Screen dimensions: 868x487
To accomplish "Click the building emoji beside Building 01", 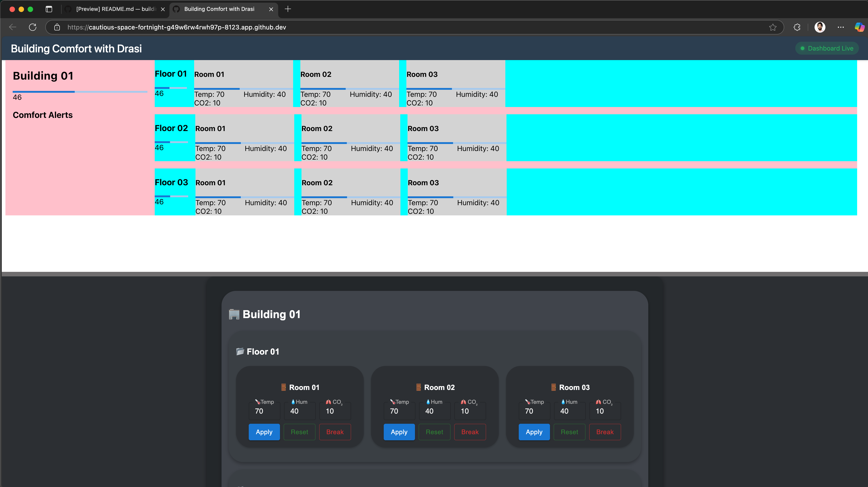I will click(234, 314).
